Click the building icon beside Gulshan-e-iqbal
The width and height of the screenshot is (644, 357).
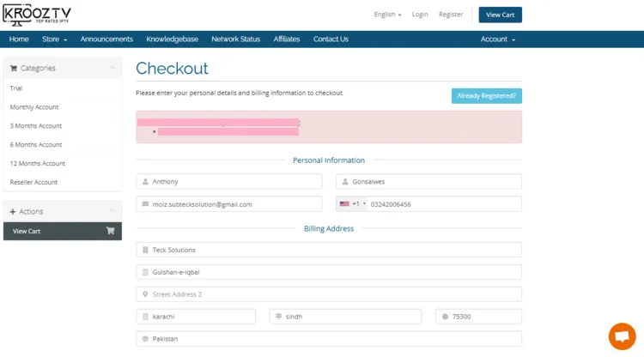coord(145,272)
